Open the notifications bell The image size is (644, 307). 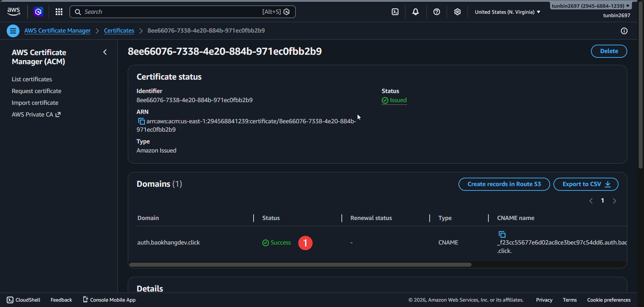[416, 12]
